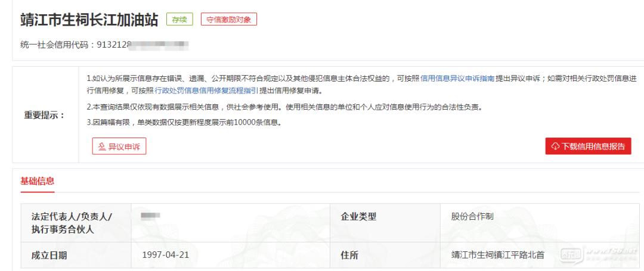The image size is (644, 271).
Task: Submit an objection via 异议申诉 button
Action: [x=119, y=146]
